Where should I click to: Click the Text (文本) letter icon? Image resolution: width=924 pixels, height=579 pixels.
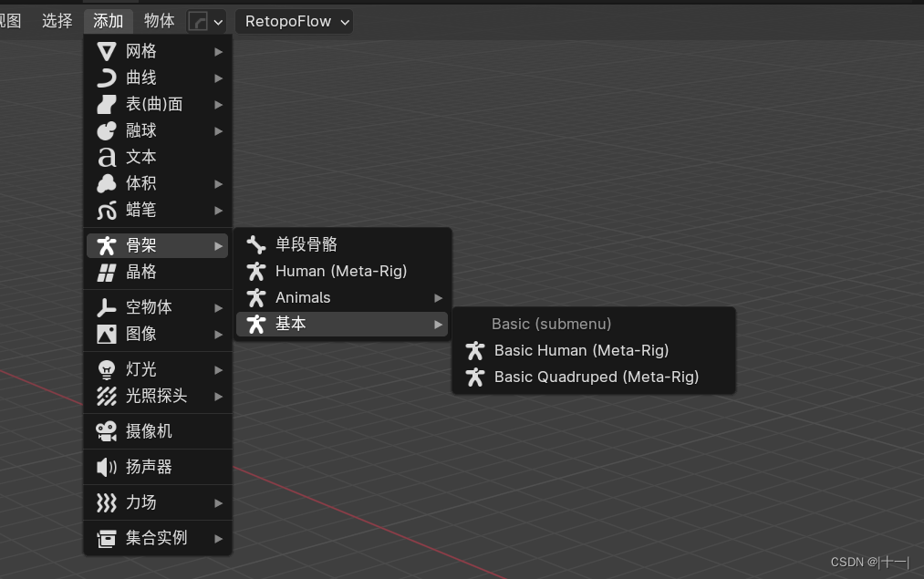pos(107,157)
